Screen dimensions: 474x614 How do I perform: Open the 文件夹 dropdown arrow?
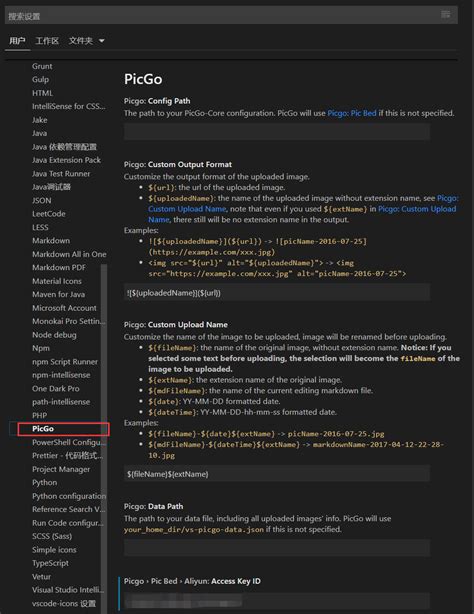(x=101, y=41)
